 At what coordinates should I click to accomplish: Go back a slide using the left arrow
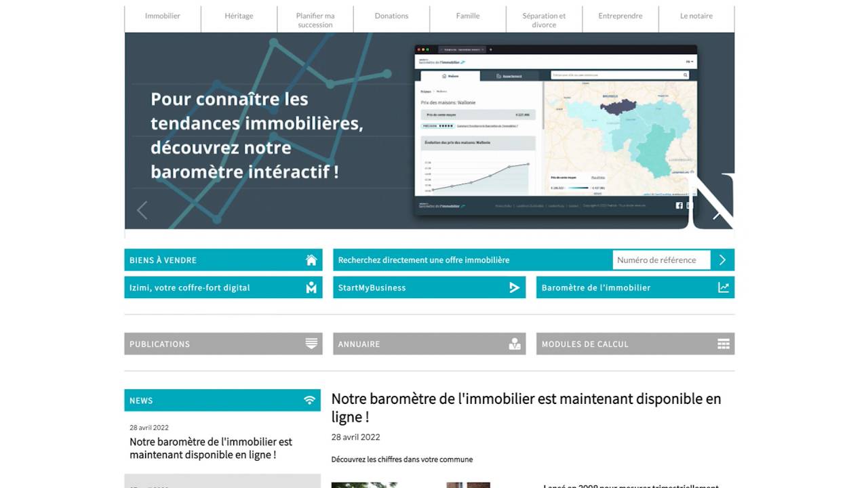click(x=142, y=210)
